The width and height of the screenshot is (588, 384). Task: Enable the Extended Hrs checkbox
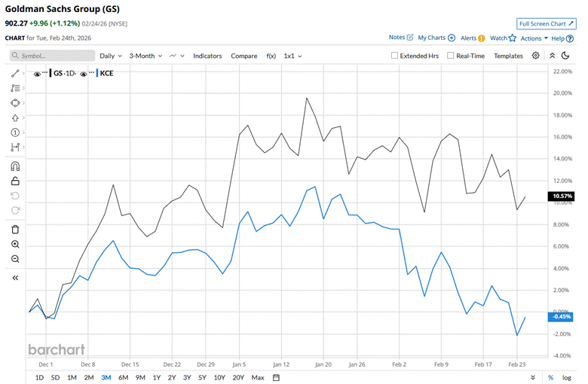click(396, 56)
